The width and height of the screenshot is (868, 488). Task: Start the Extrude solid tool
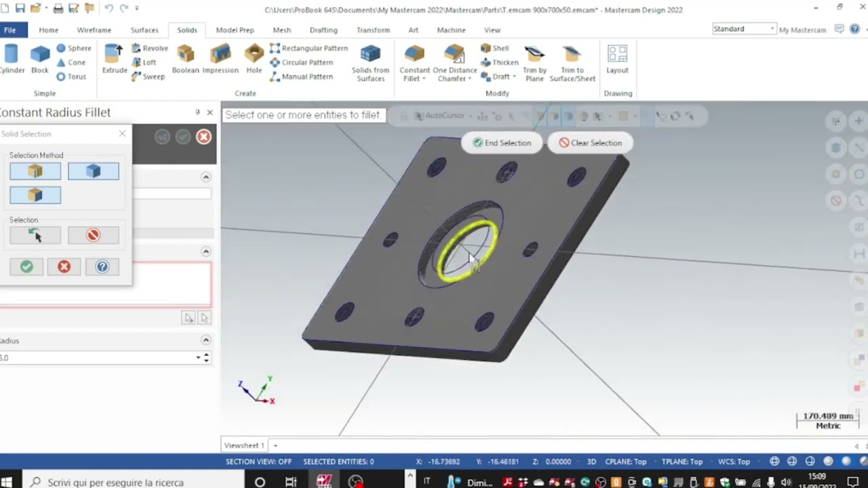tap(115, 59)
